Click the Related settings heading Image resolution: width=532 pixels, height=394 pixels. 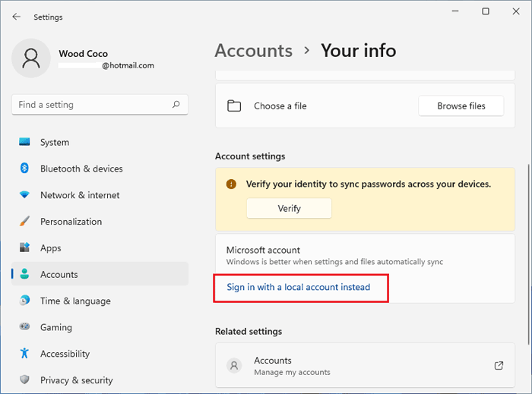pos(249,331)
